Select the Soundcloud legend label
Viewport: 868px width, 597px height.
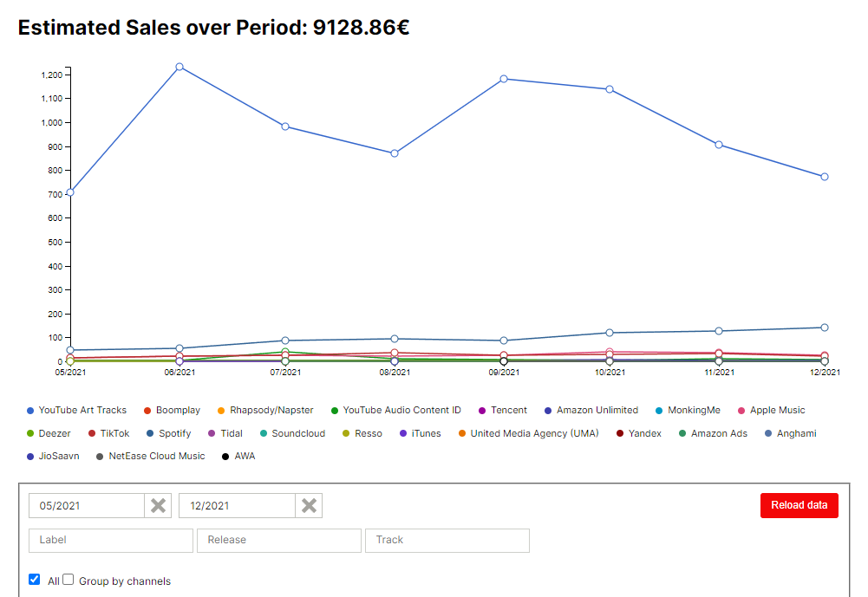click(x=298, y=433)
